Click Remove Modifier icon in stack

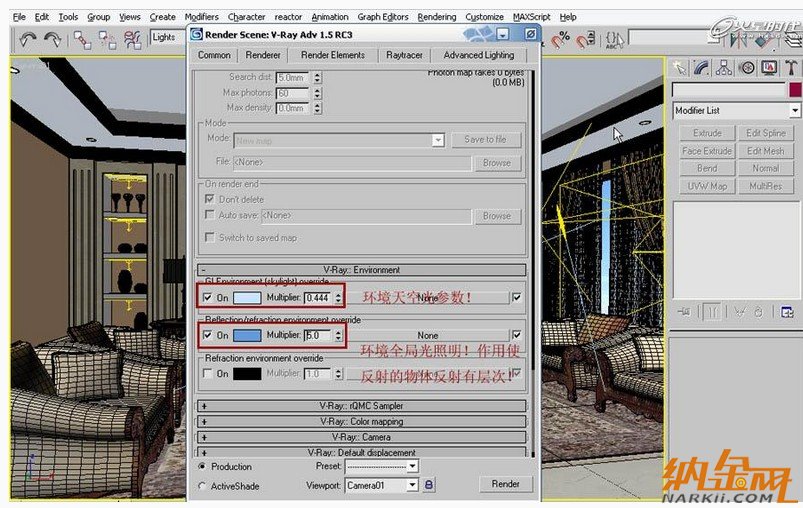tap(758, 312)
